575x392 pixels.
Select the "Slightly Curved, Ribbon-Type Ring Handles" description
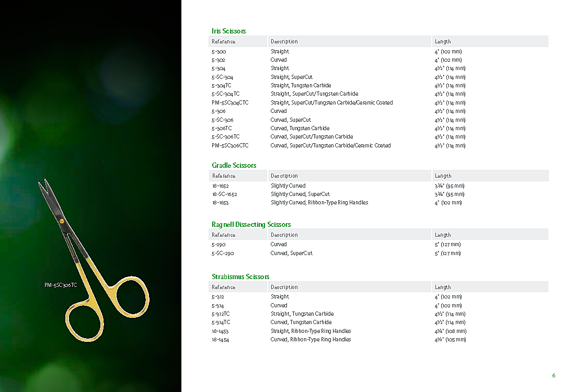pyautogui.click(x=319, y=203)
